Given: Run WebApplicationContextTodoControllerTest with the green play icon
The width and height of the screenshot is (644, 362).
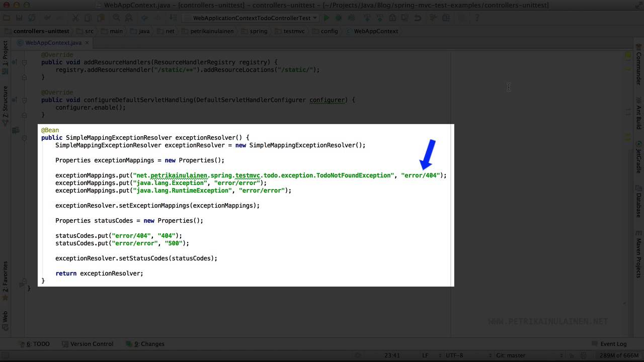Looking at the screenshot, I should tap(326, 18).
